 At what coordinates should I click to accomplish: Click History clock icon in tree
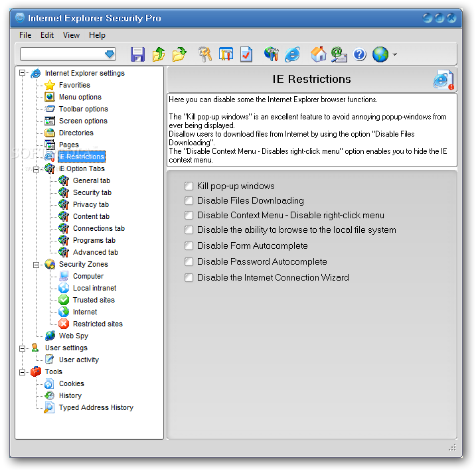tap(50, 395)
